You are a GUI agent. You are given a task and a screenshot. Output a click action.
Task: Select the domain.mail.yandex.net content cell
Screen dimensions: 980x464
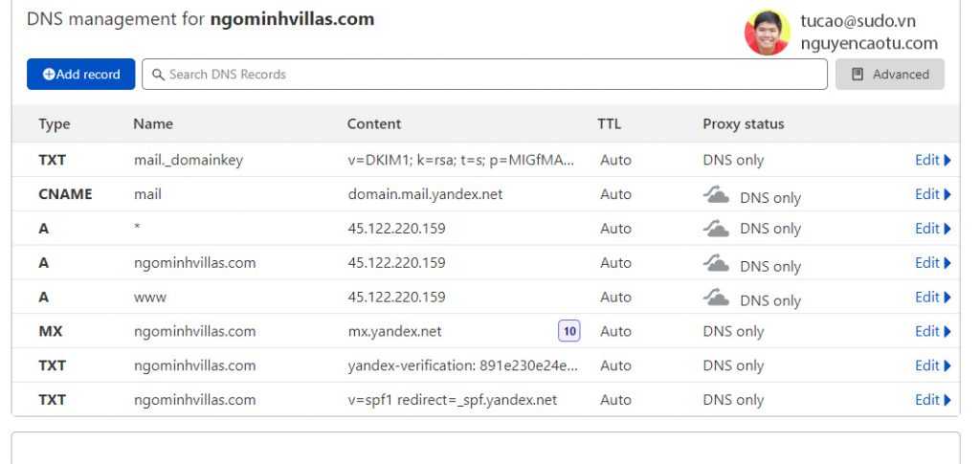[425, 194]
